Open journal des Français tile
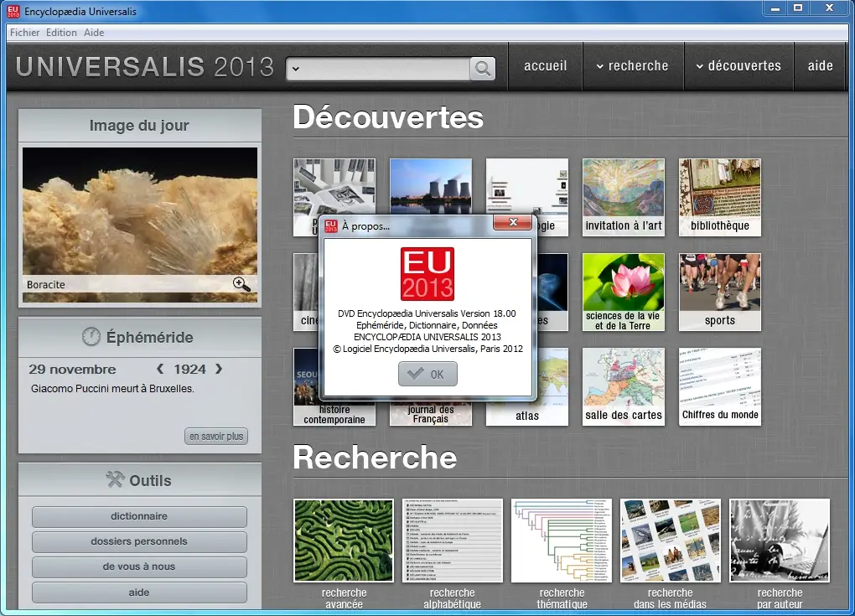Viewport: 855px width, 616px height. (431, 414)
